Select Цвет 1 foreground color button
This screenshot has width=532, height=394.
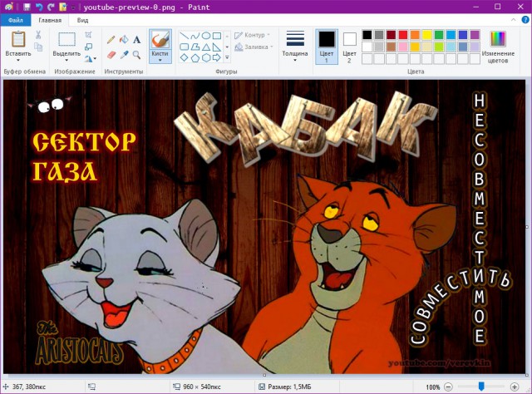point(327,47)
